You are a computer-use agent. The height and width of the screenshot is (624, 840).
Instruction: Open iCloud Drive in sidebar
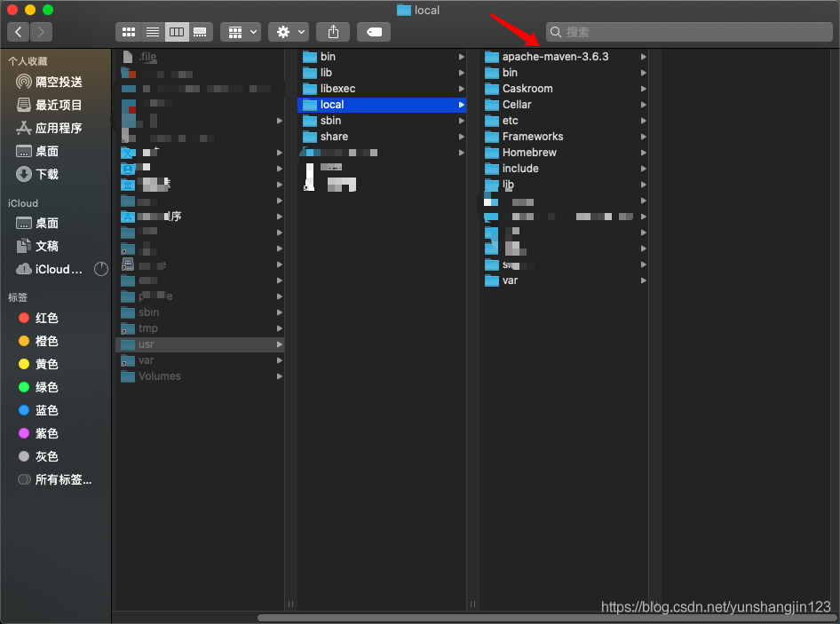(x=50, y=269)
